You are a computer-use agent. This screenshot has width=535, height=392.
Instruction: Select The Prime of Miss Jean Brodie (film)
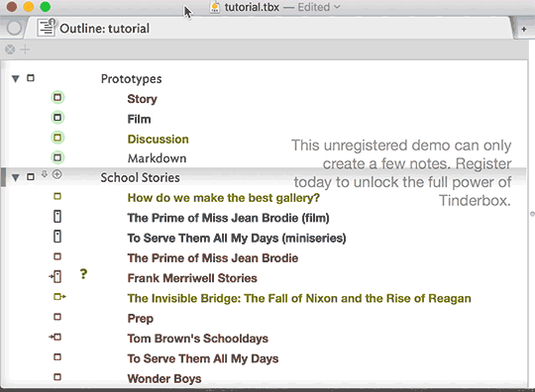click(228, 218)
